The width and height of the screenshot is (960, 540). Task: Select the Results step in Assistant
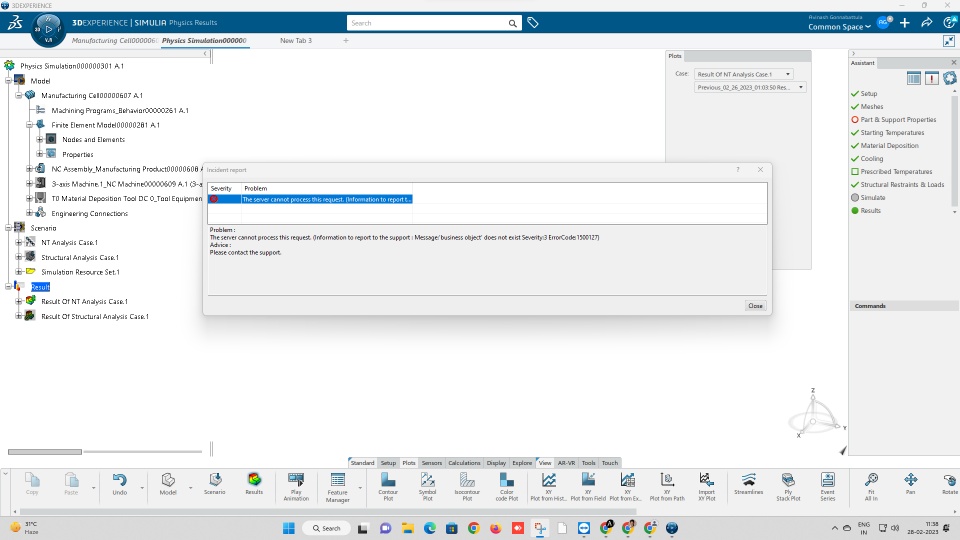click(x=866, y=210)
